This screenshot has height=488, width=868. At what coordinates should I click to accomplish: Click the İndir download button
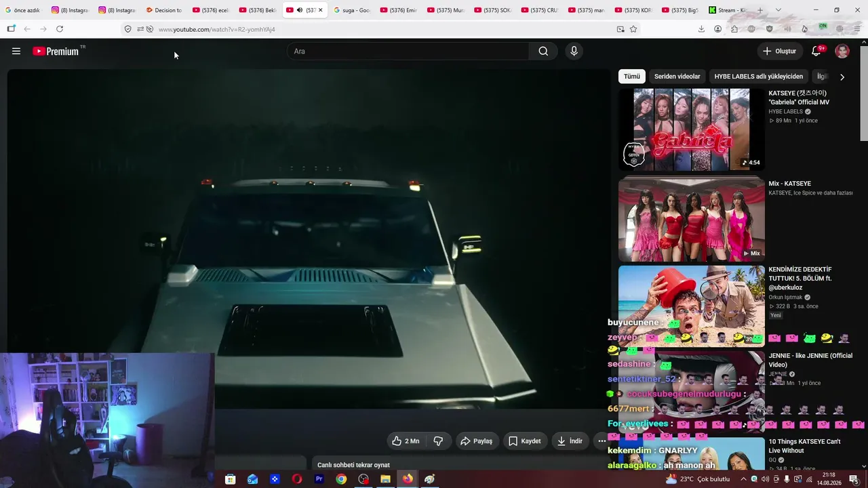pos(570,441)
